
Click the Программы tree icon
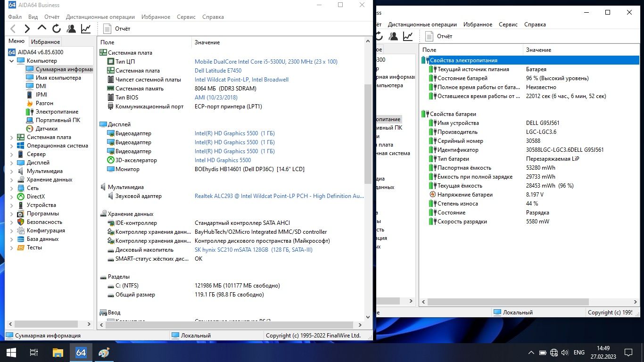click(x=21, y=214)
